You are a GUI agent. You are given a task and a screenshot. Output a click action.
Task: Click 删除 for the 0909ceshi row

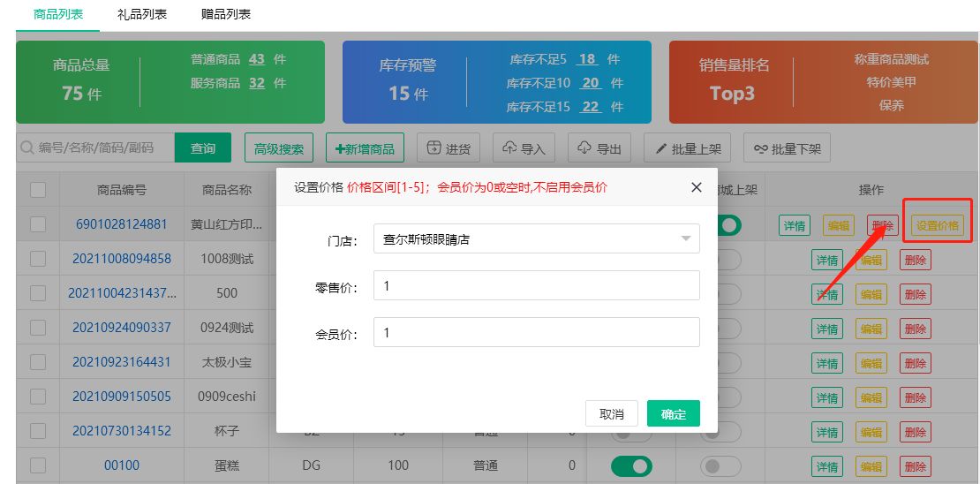tap(916, 397)
